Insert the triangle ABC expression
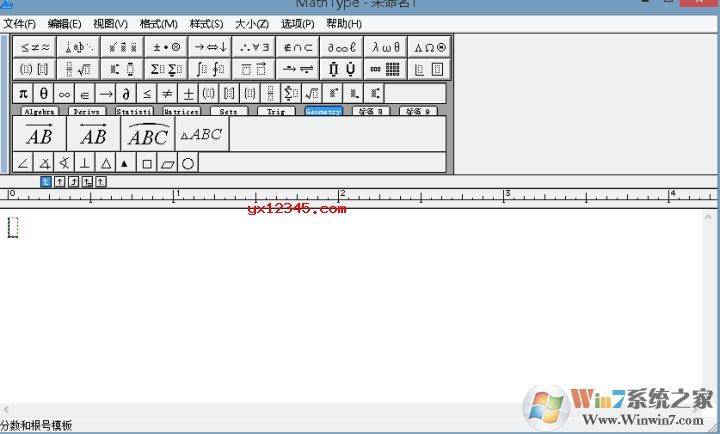Viewport: 720px width, 434px height. click(x=202, y=134)
